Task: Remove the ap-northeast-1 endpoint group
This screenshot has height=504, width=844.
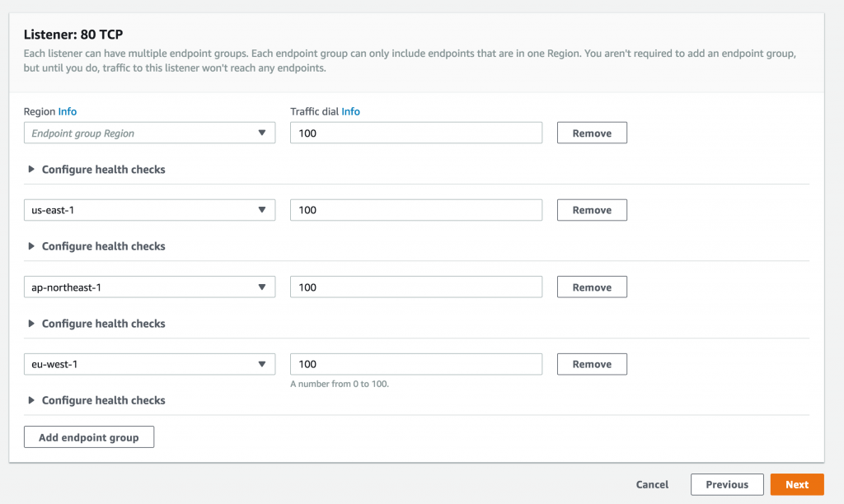Action: point(592,287)
